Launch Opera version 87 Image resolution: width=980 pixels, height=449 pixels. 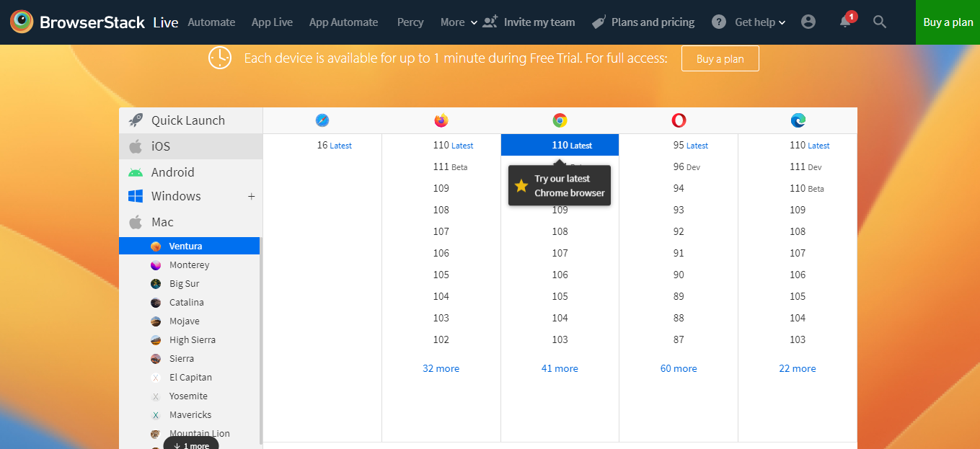(679, 339)
